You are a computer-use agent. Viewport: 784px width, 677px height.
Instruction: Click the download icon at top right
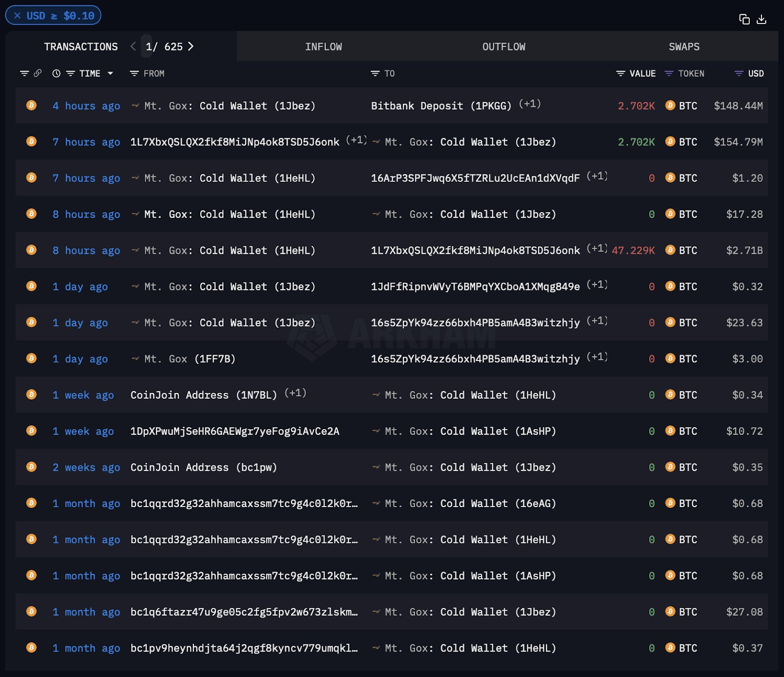761,19
